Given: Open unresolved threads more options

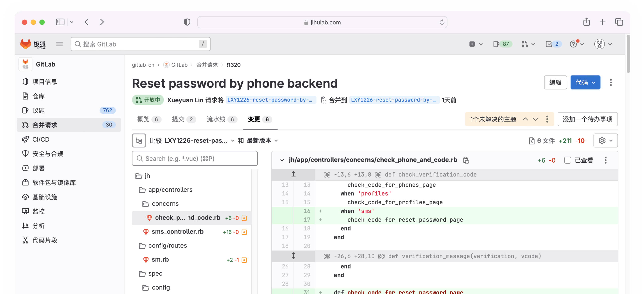Looking at the screenshot, I should click(547, 119).
